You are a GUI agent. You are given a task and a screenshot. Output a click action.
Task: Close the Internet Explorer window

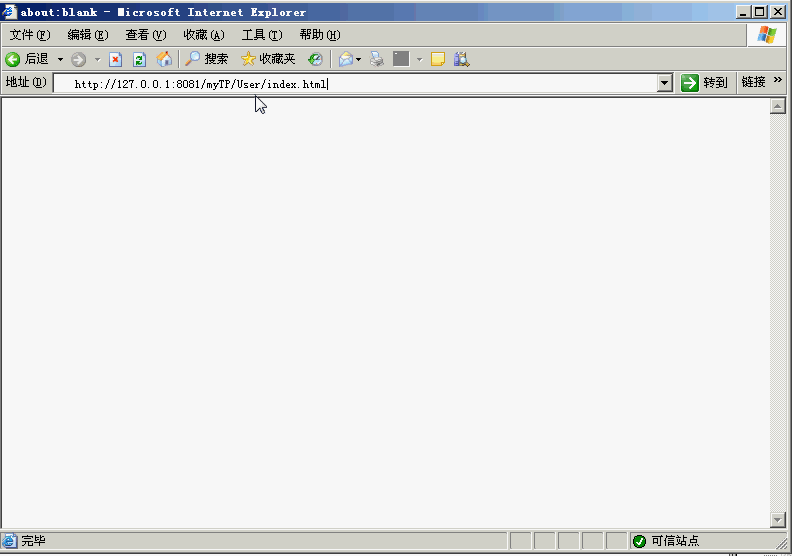click(x=778, y=12)
